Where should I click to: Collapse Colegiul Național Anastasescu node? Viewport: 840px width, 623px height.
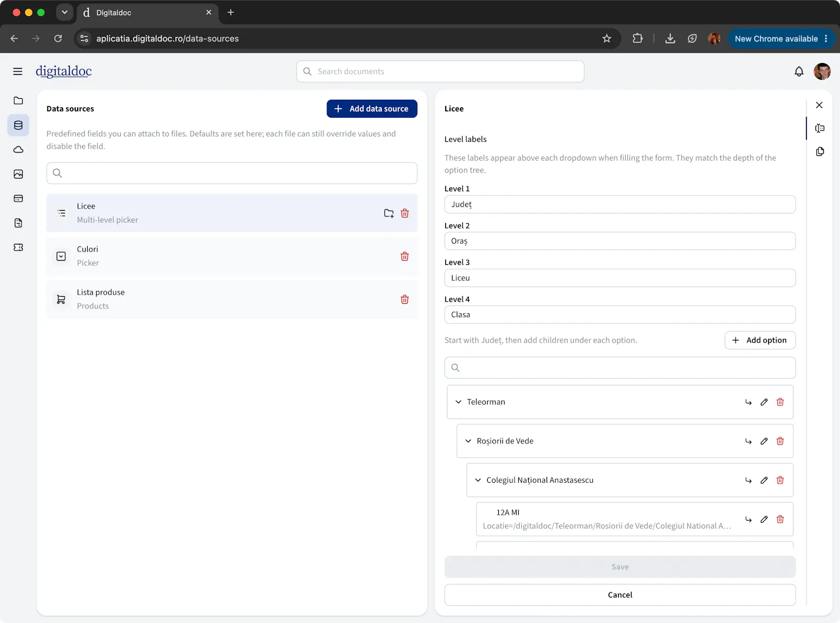pyautogui.click(x=478, y=480)
